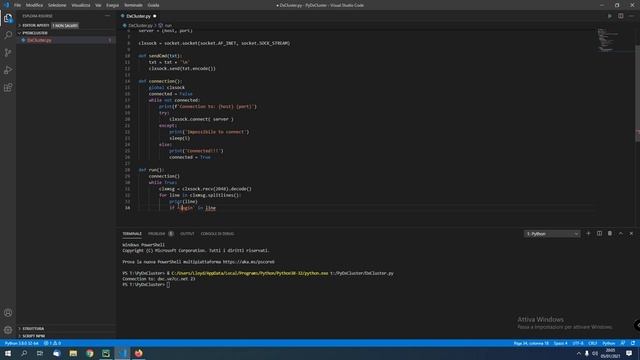Open File Explorer from the taskbar
The width and height of the screenshot is (640, 360).
point(73,353)
